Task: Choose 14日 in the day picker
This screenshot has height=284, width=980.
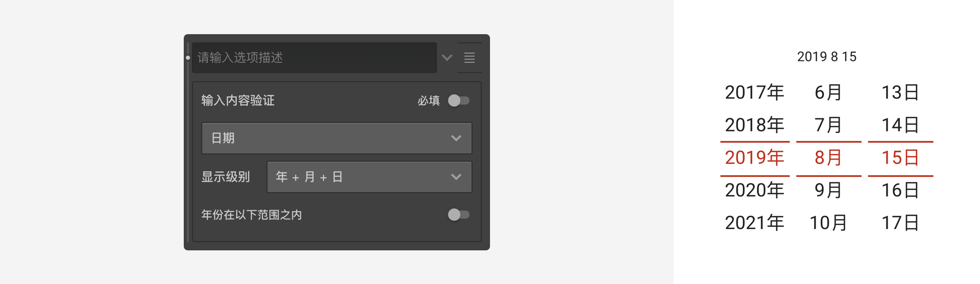Action: pyautogui.click(x=900, y=125)
